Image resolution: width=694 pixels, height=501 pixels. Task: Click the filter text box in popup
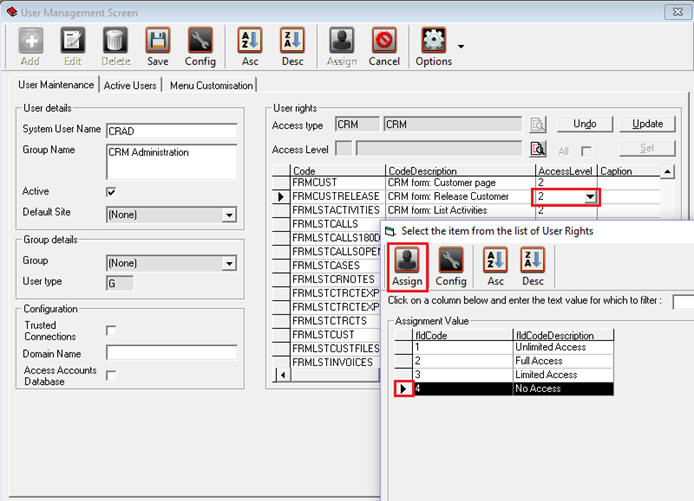point(683,302)
